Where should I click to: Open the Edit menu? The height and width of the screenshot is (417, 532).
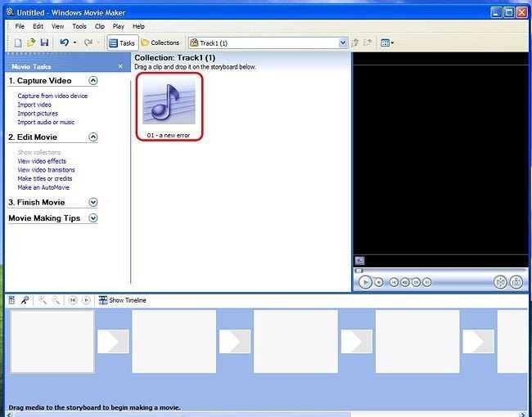[38, 26]
